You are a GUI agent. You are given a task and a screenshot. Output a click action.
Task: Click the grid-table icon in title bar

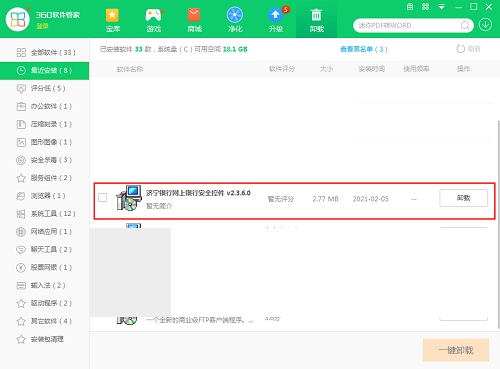click(x=410, y=7)
